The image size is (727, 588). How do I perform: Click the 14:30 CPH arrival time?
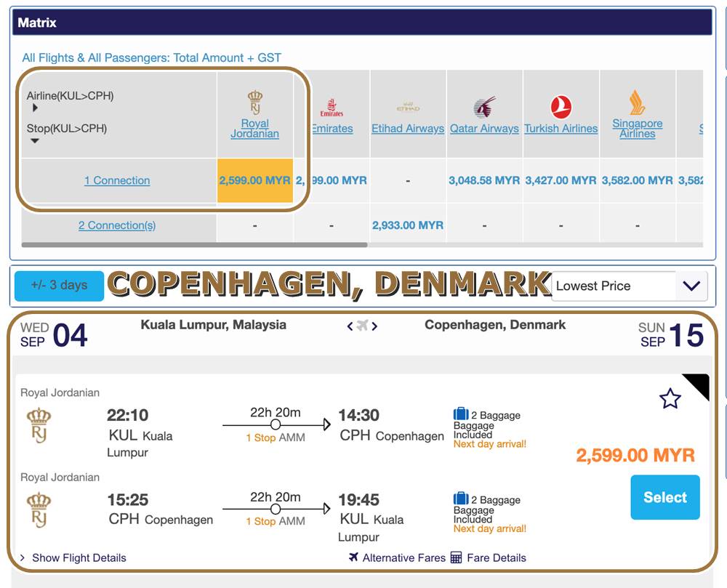point(359,415)
